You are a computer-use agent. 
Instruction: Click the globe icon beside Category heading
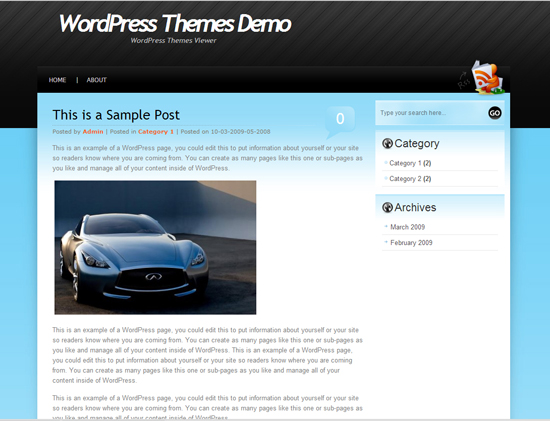387,143
